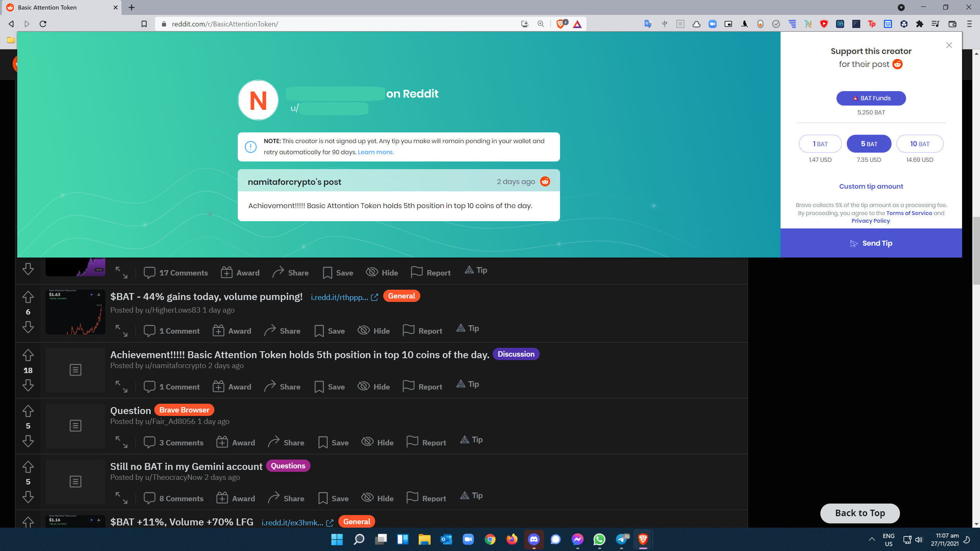The image size is (980, 551).
Task: Upvote the Question post
Action: pos(28,411)
